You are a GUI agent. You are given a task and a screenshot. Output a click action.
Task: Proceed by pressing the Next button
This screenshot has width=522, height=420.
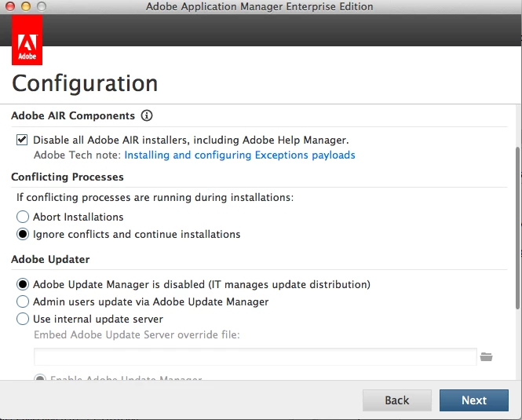coord(474,400)
